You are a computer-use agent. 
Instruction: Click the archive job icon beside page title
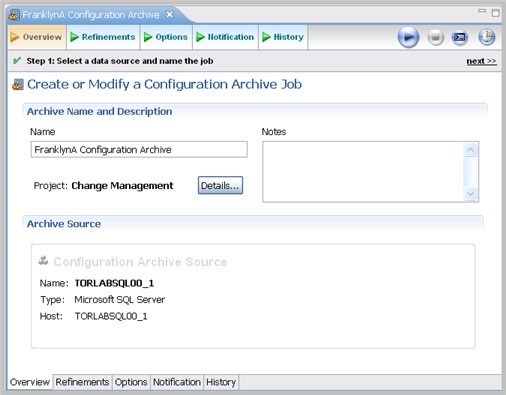pos(18,84)
